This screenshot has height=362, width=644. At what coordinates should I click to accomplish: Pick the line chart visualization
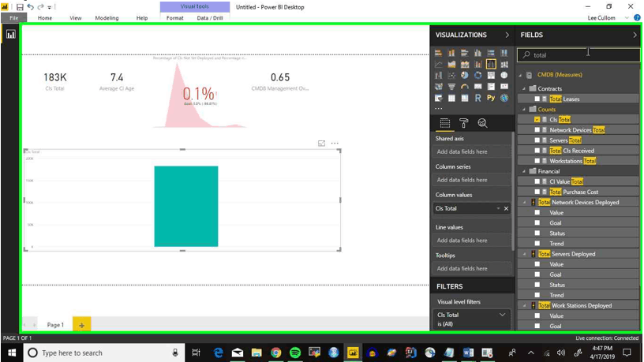pyautogui.click(x=438, y=65)
